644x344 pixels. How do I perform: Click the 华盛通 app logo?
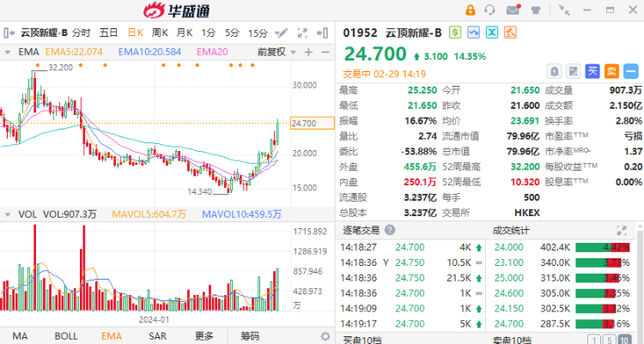pyautogui.click(x=177, y=10)
